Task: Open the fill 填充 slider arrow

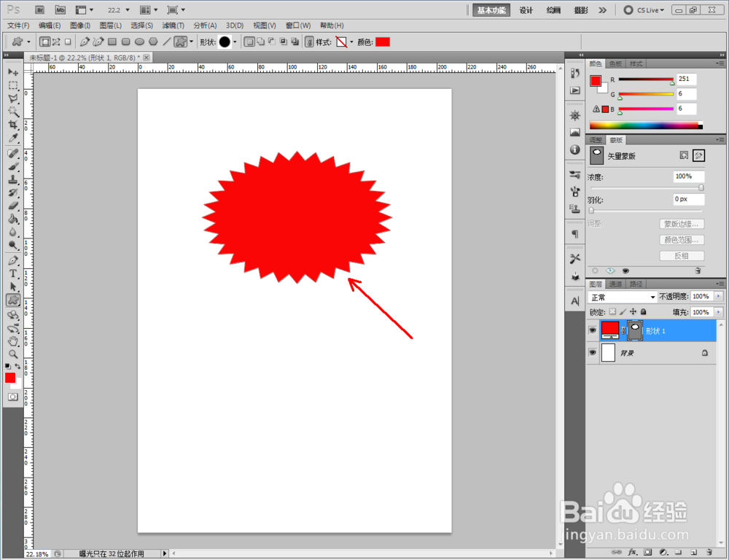Action: (719, 312)
